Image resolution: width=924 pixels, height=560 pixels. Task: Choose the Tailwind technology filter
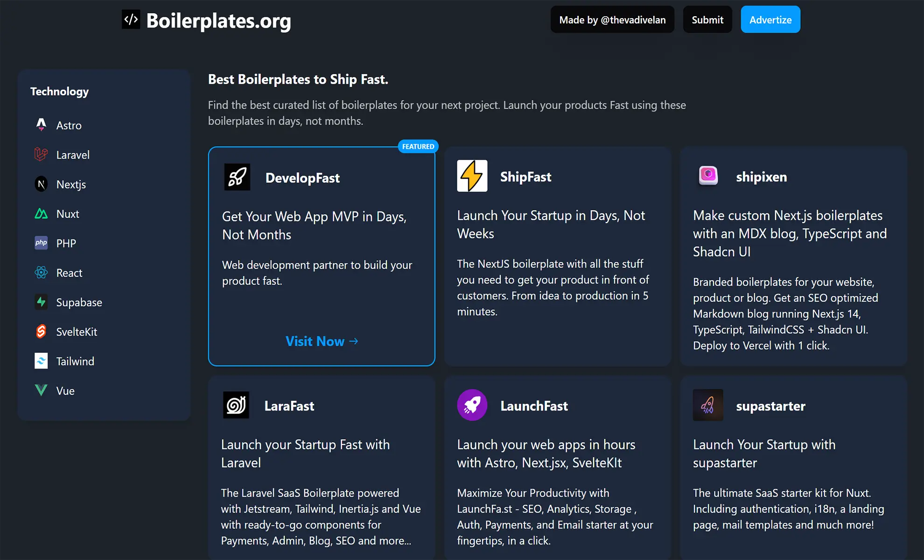(x=75, y=361)
